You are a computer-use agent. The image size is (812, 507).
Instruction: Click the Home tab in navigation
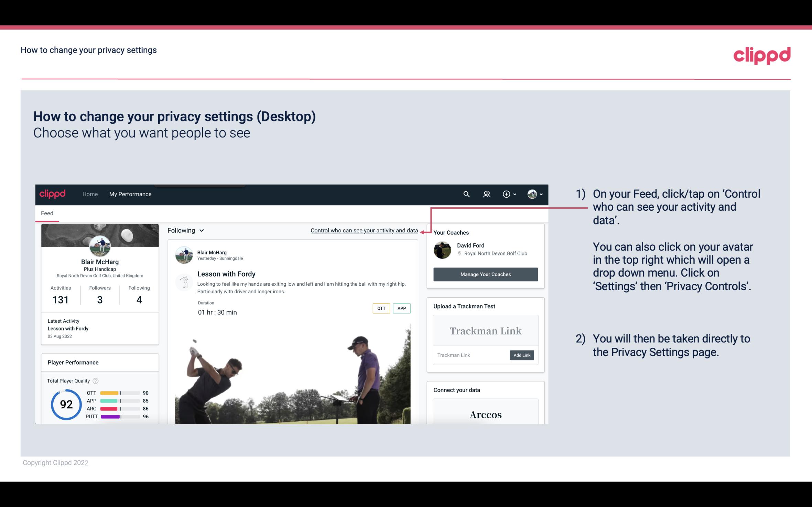(89, 194)
